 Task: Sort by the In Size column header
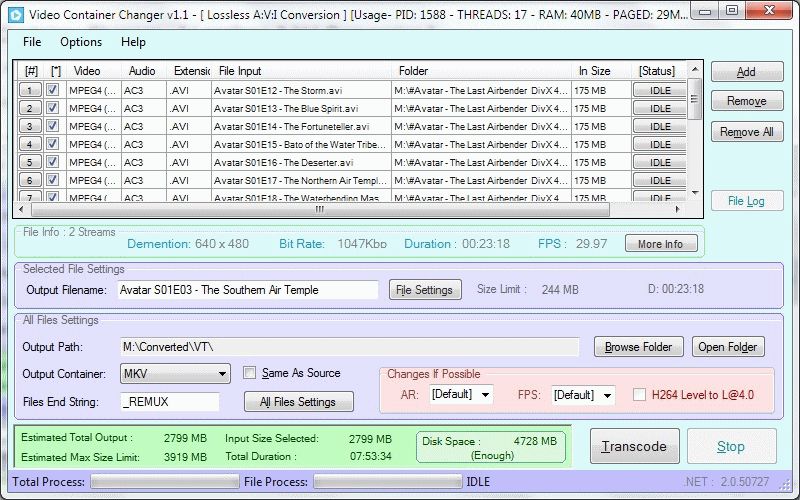[602, 71]
